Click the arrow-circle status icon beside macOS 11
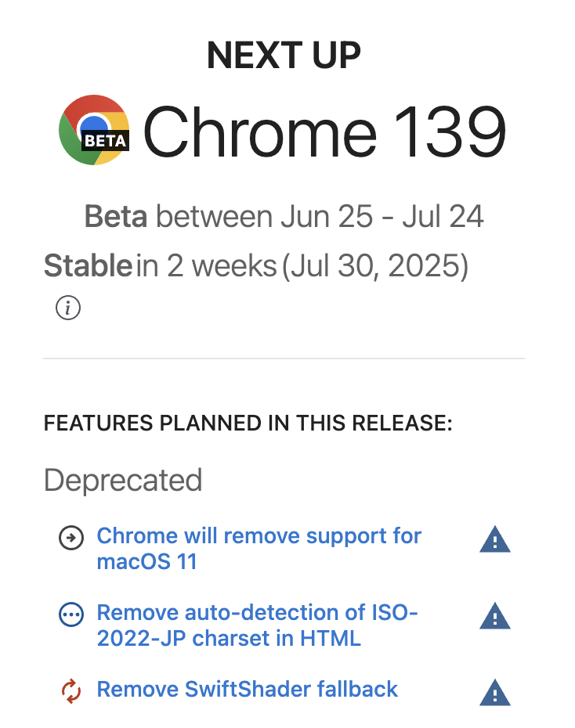The height and width of the screenshot is (728, 575). click(71, 538)
